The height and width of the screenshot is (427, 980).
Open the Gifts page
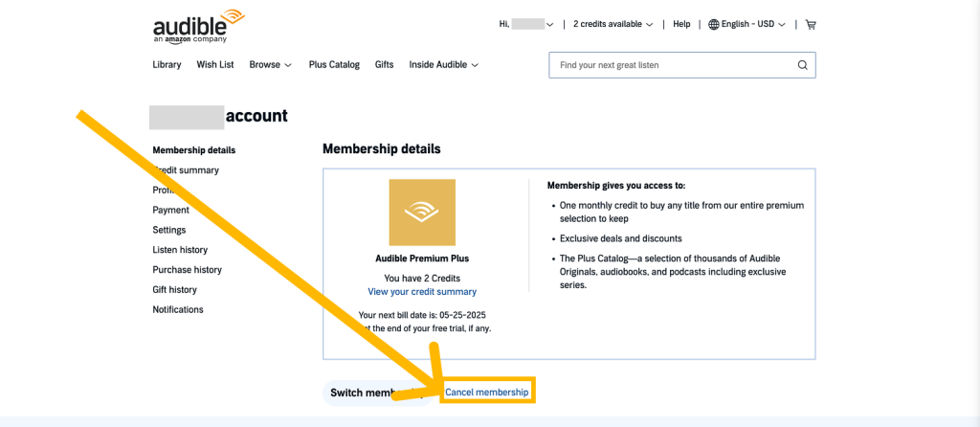pos(385,64)
